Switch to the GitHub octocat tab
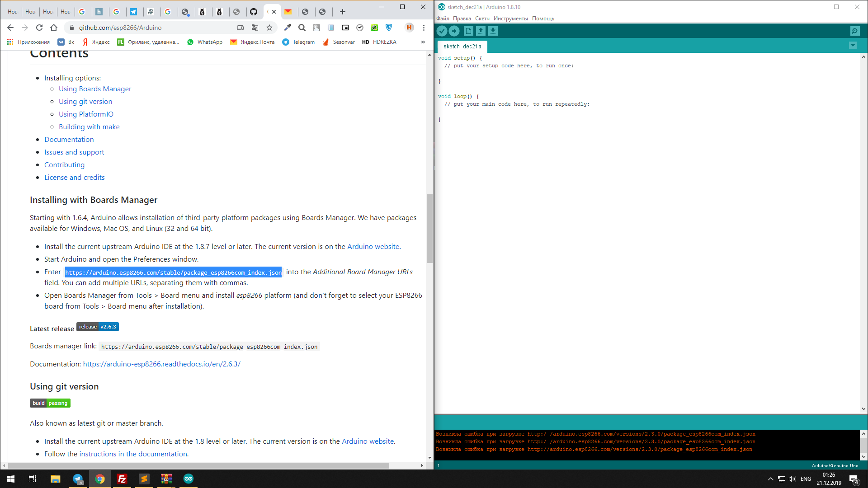 point(254,12)
